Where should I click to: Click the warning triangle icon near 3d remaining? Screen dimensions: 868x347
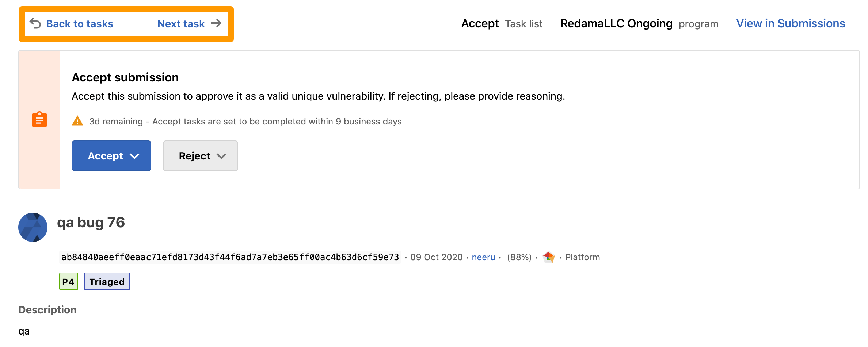[x=77, y=121]
